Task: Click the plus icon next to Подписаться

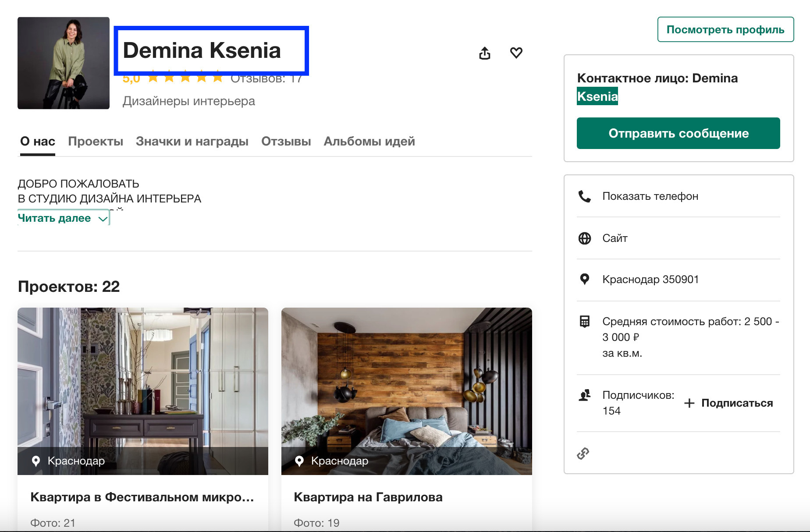Action: click(x=690, y=403)
